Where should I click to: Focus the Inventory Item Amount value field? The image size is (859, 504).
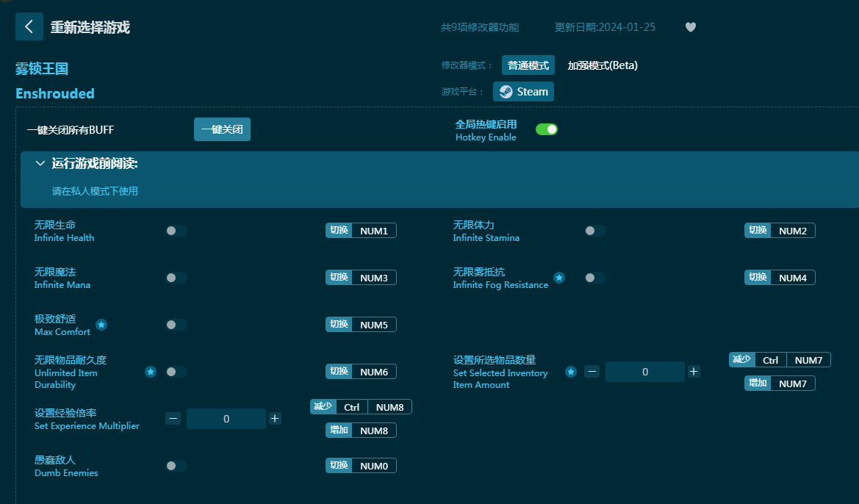[644, 372]
